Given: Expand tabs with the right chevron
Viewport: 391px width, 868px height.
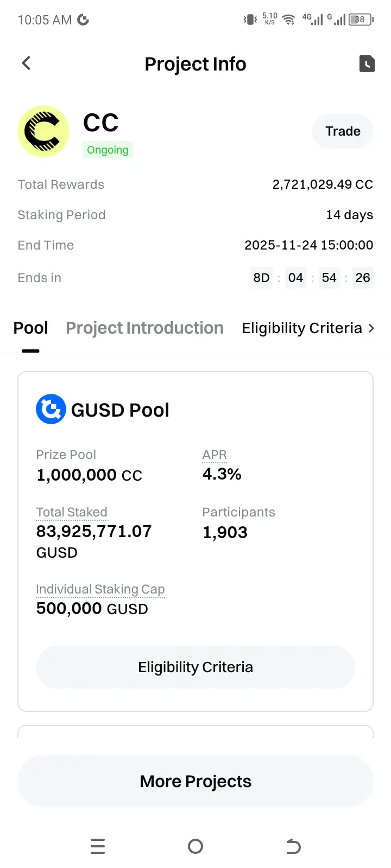Looking at the screenshot, I should click(x=371, y=328).
